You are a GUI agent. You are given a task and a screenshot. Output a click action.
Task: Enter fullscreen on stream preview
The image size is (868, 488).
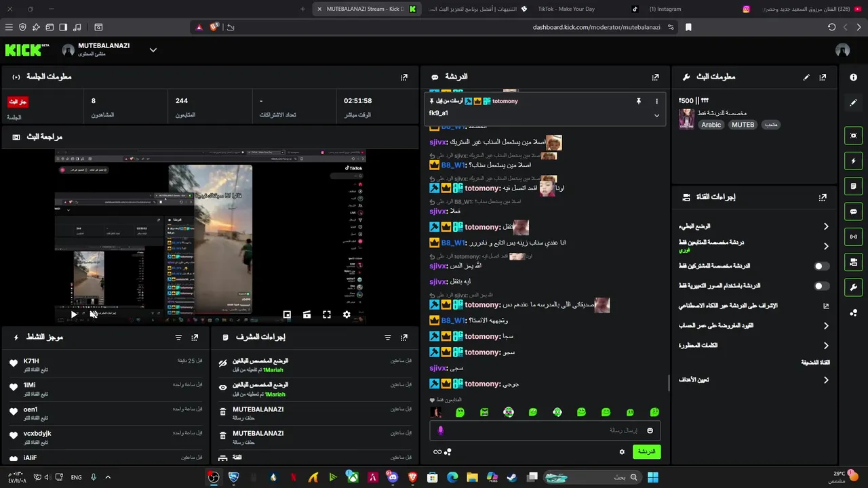(x=327, y=314)
